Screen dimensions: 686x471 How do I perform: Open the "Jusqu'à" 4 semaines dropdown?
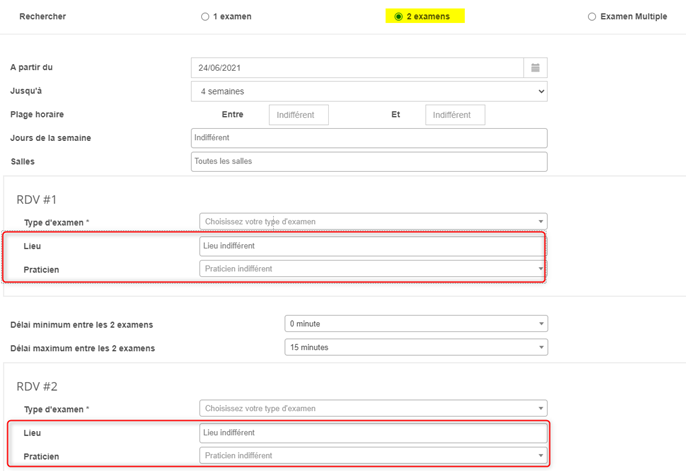pyautogui.click(x=368, y=91)
